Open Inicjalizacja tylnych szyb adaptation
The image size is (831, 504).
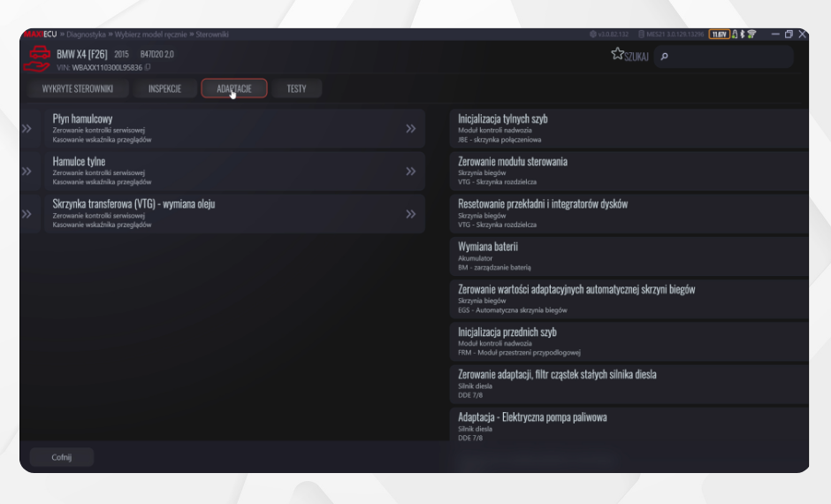[629, 129]
